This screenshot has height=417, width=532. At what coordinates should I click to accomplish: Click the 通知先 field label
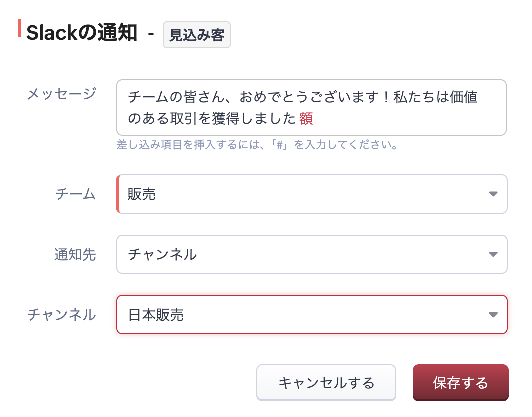tap(75, 255)
